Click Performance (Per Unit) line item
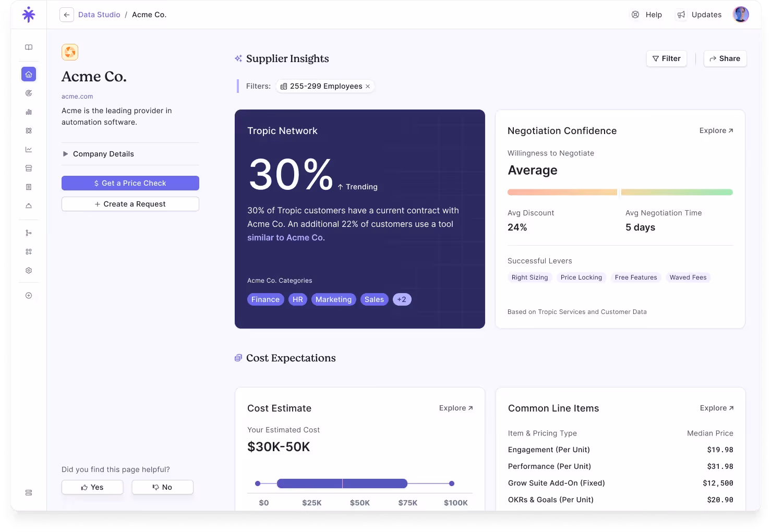 tap(621, 466)
